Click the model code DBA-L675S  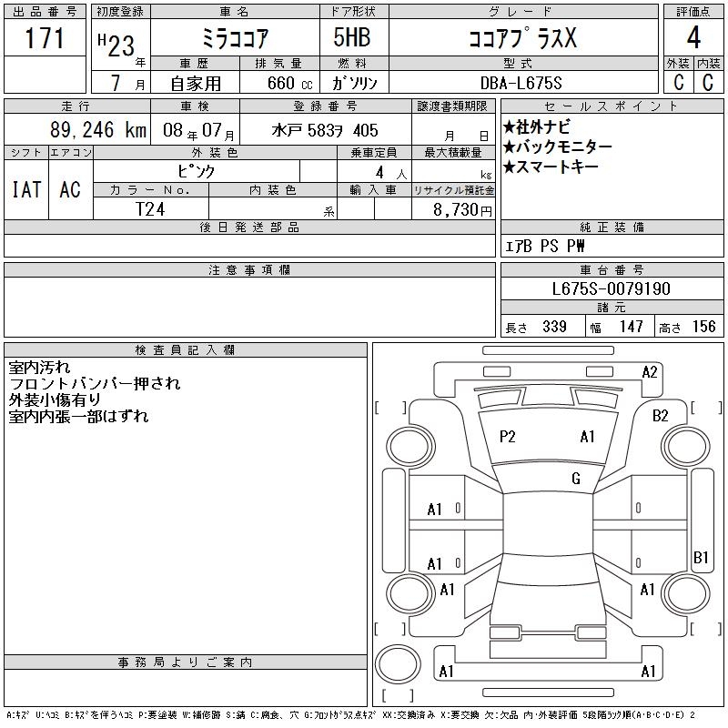(x=521, y=83)
